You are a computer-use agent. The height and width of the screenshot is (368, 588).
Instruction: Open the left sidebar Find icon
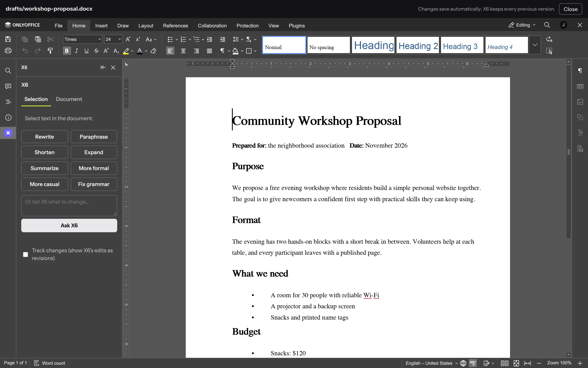(x=8, y=71)
